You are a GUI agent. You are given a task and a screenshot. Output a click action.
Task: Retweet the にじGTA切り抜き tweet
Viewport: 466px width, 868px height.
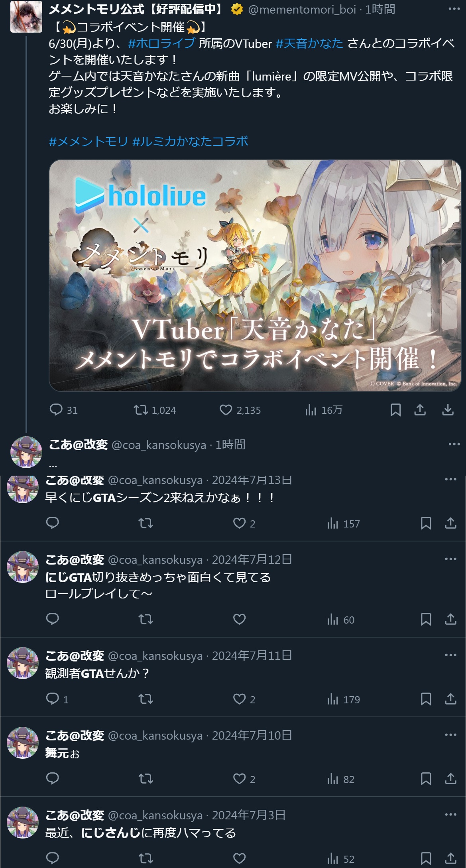click(146, 619)
